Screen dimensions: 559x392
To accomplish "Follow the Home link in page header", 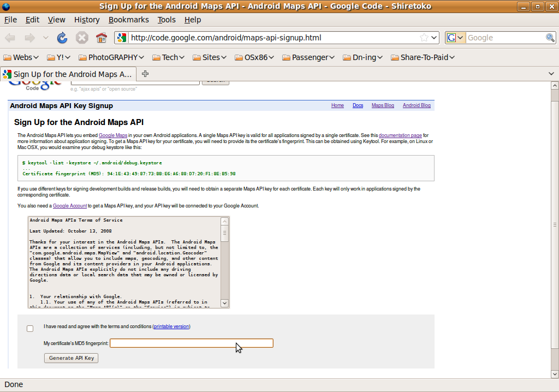I will (x=337, y=105).
